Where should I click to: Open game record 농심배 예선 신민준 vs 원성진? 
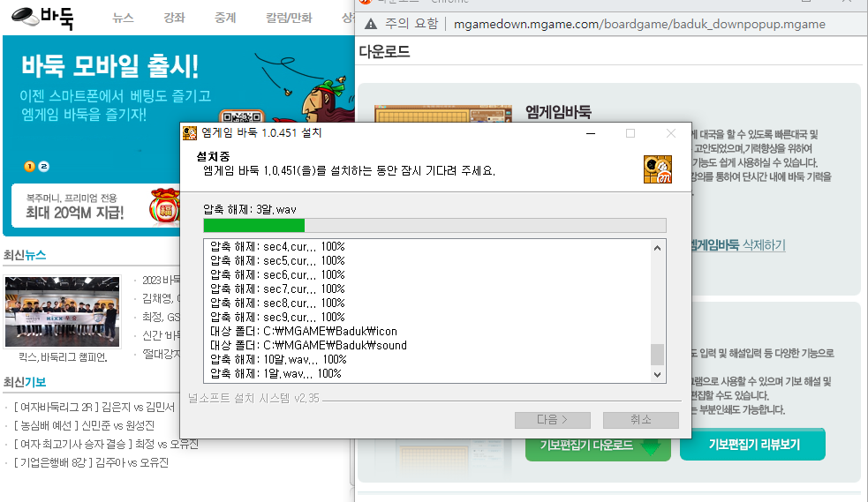click(84, 426)
